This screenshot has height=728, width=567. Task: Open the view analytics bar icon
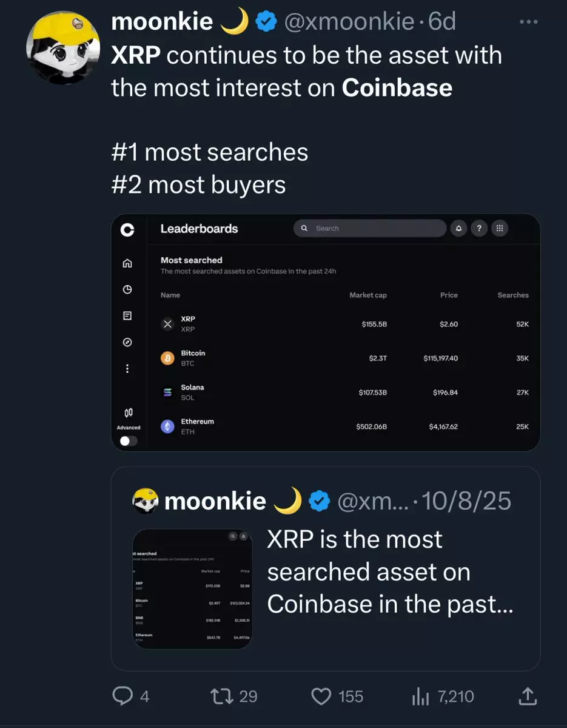tap(420, 697)
